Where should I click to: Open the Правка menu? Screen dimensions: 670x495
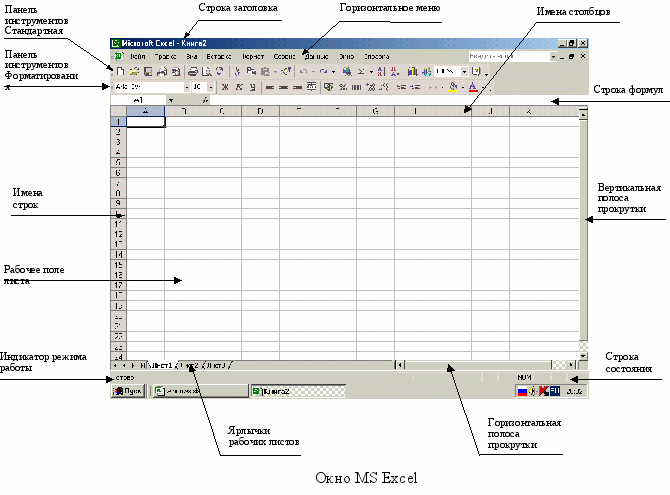(165, 56)
